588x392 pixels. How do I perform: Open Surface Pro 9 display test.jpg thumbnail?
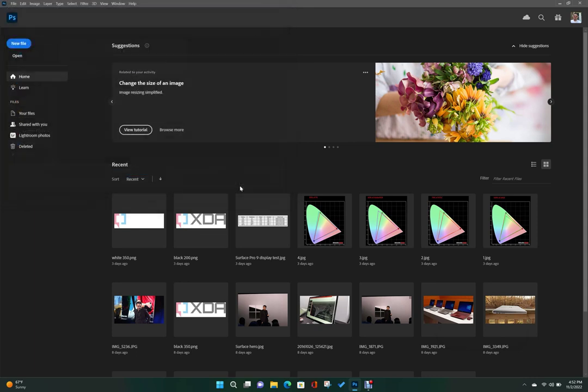[x=263, y=220]
